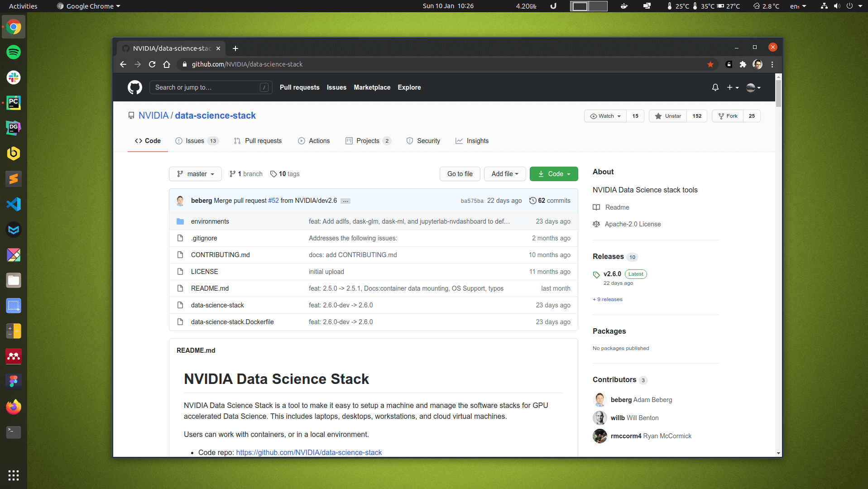Open the .gitignore file

click(x=204, y=238)
